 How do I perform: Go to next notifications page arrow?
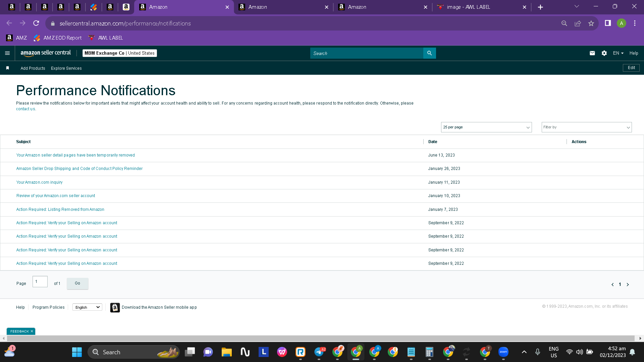pos(628,285)
